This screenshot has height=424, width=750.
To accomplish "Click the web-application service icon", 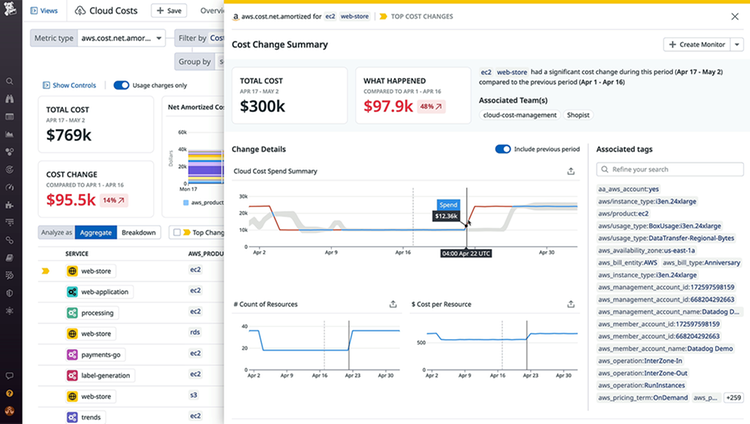I will click(72, 292).
